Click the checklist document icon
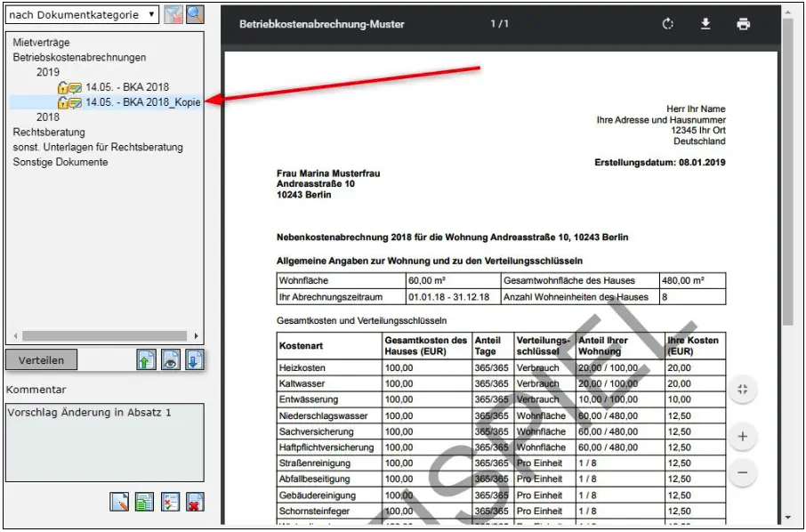 [x=170, y=502]
